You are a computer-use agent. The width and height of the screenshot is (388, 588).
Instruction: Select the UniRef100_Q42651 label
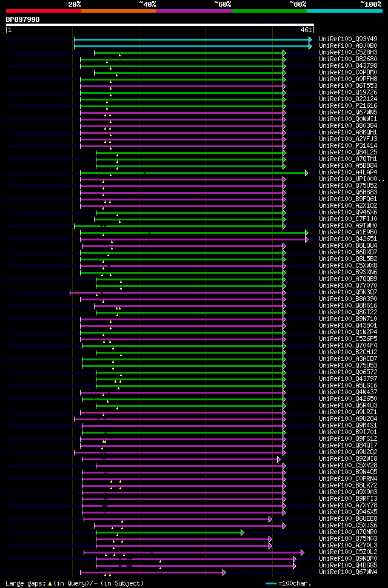pyautogui.click(x=348, y=239)
